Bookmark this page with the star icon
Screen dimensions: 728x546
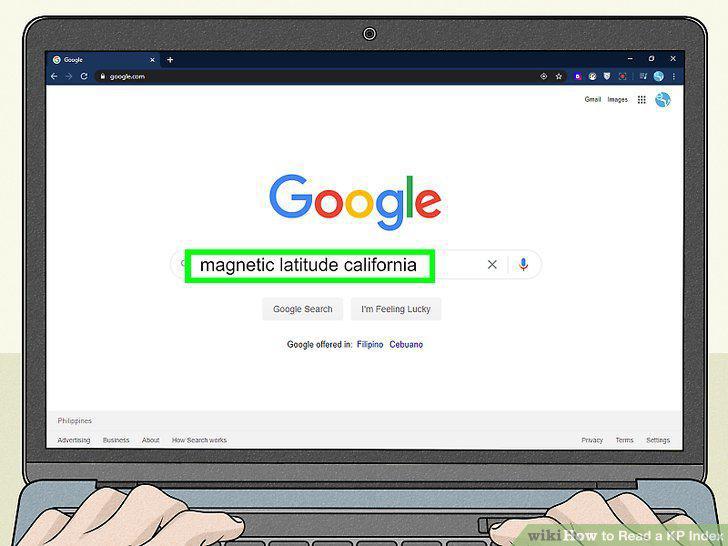[x=559, y=76]
